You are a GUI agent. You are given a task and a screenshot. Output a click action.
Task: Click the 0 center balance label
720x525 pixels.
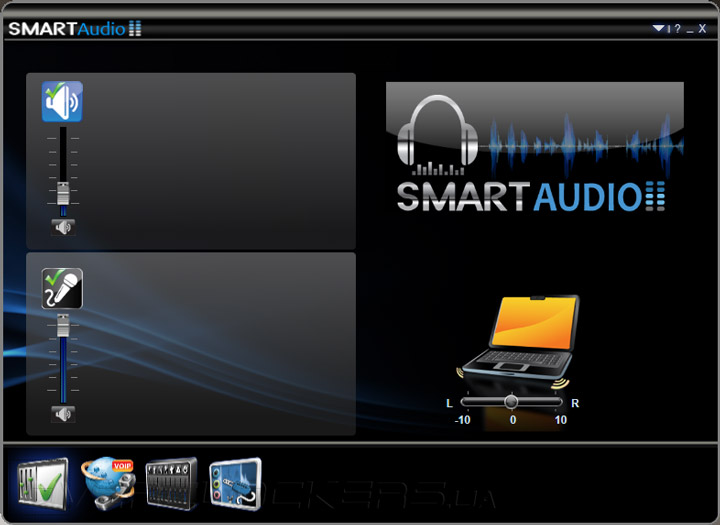tap(513, 420)
